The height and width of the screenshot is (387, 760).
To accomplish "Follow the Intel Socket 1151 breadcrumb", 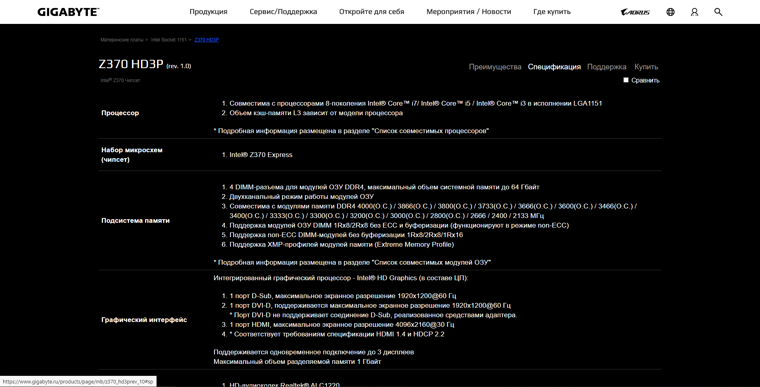I will pyautogui.click(x=169, y=40).
